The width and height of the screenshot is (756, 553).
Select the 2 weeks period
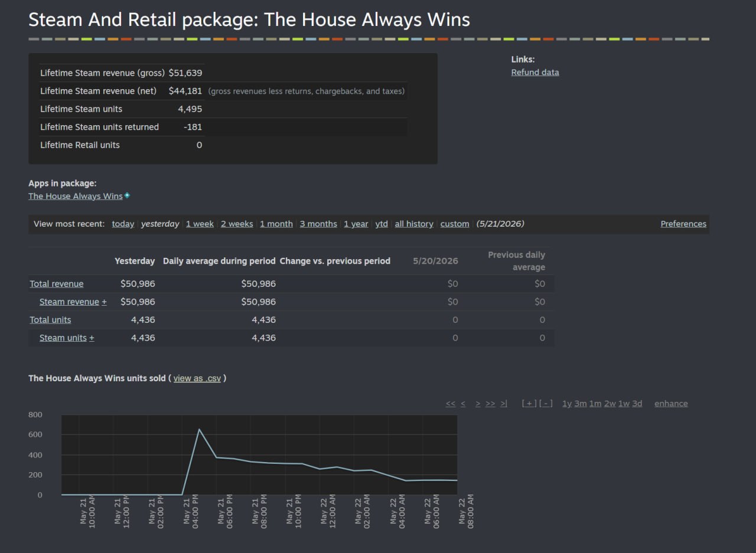[x=237, y=224]
